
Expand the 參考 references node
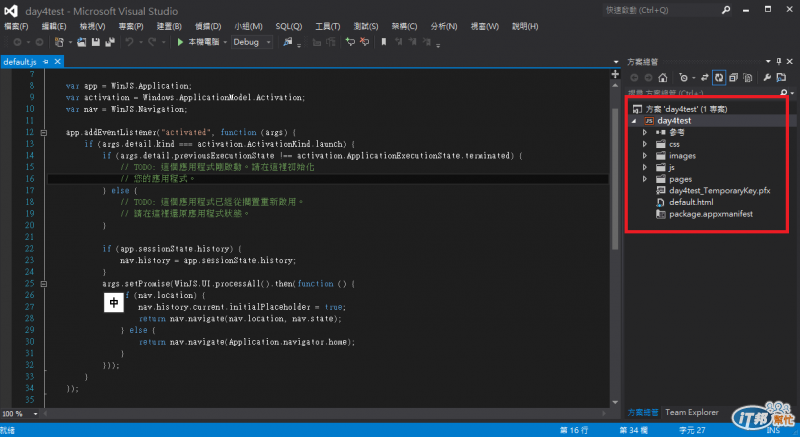point(645,133)
